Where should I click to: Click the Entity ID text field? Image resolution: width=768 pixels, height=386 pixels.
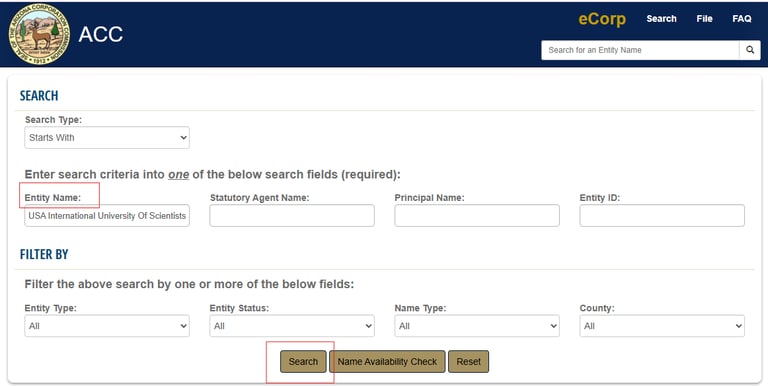pos(662,216)
